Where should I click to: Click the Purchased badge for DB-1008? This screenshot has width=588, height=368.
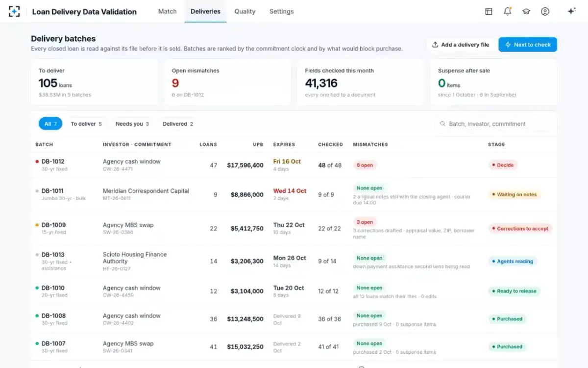click(x=507, y=319)
